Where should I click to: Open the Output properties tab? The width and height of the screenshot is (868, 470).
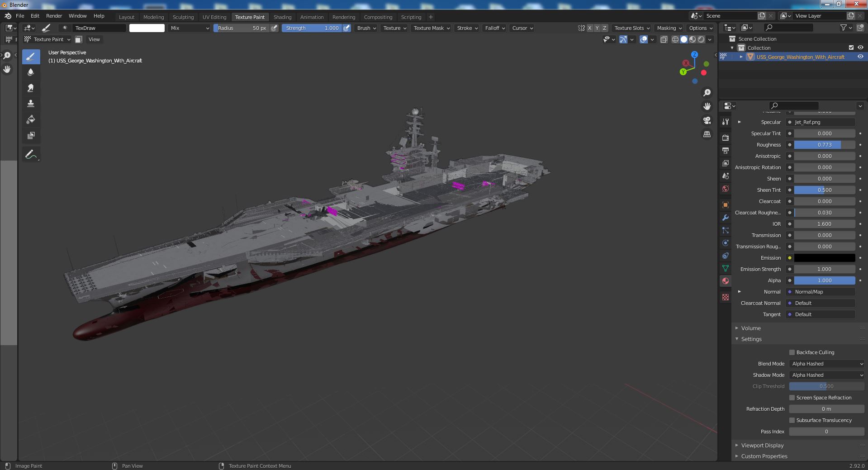tap(726, 150)
